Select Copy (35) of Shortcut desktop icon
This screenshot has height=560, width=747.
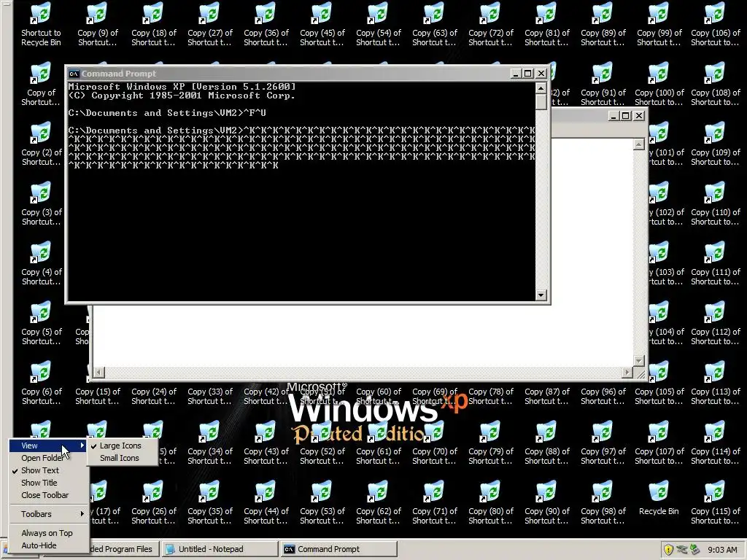point(209,502)
